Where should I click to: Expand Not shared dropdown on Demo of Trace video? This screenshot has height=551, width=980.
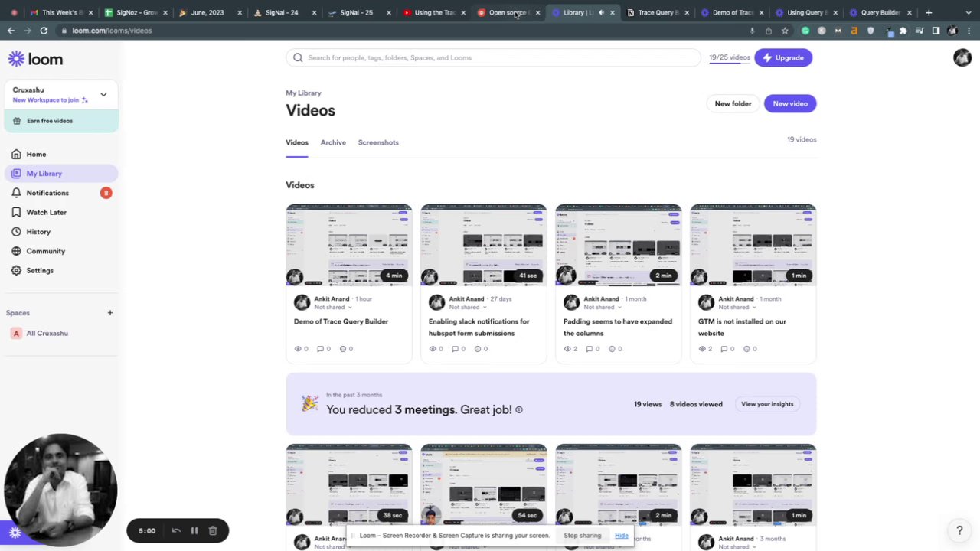coord(335,307)
